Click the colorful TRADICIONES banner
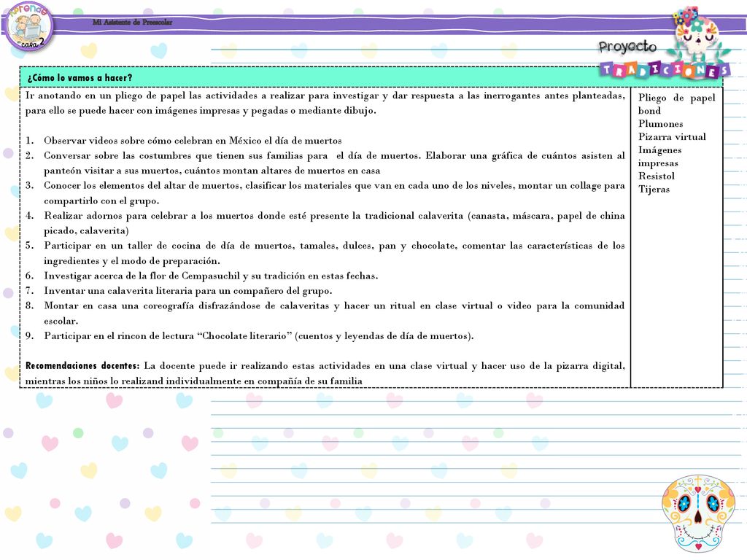747x560 pixels. [x=665, y=71]
